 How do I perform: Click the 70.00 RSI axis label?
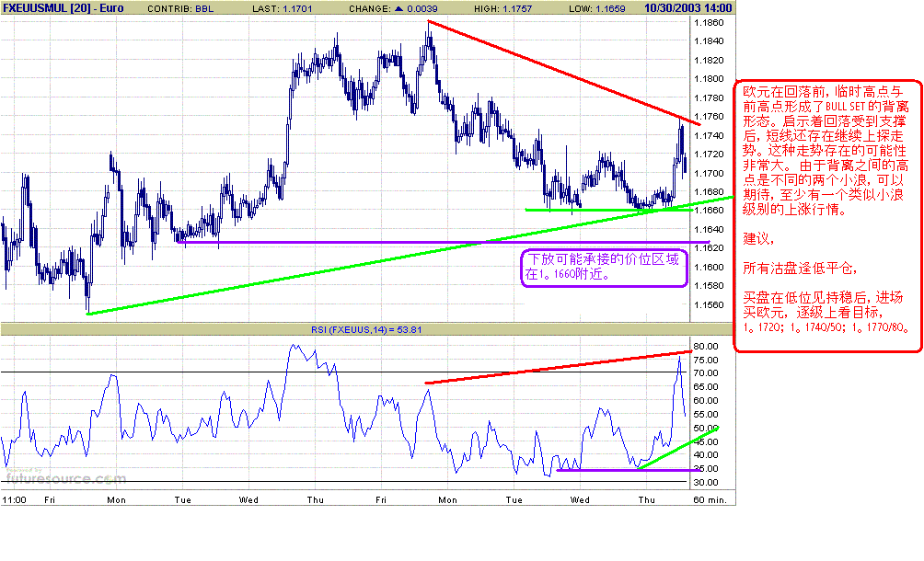point(706,373)
